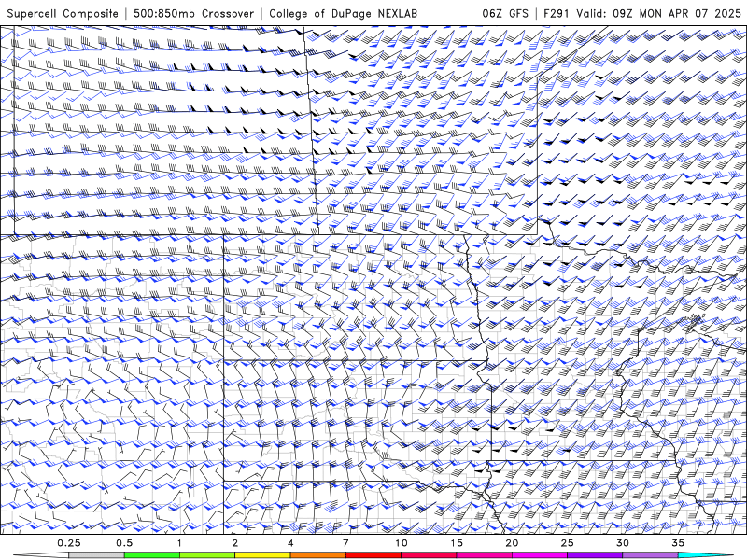The width and height of the screenshot is (747, 560).
Task: Click the legend value "2"
Action: (x=235, y=543)
